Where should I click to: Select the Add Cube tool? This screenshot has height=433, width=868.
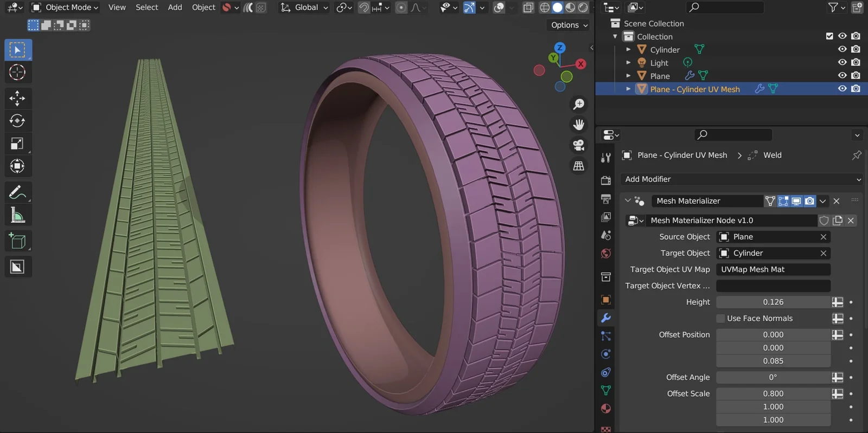[18, 241]
